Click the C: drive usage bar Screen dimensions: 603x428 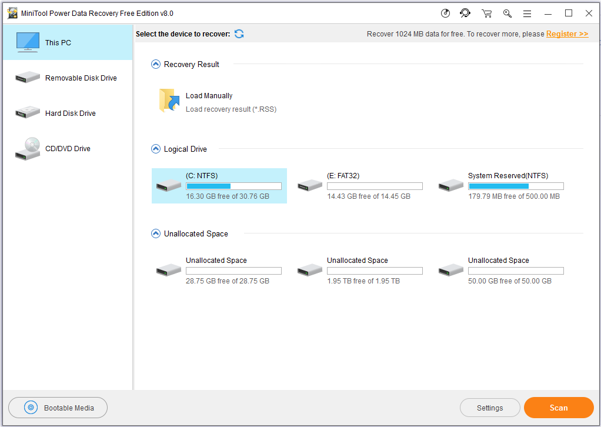click(234, 186)
